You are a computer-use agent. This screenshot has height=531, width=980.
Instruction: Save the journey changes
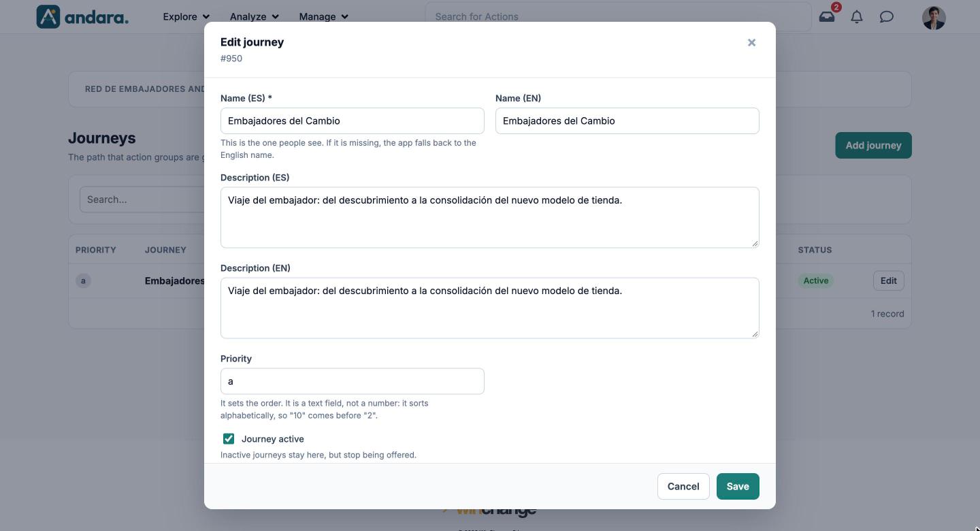(x=738, y=487)
